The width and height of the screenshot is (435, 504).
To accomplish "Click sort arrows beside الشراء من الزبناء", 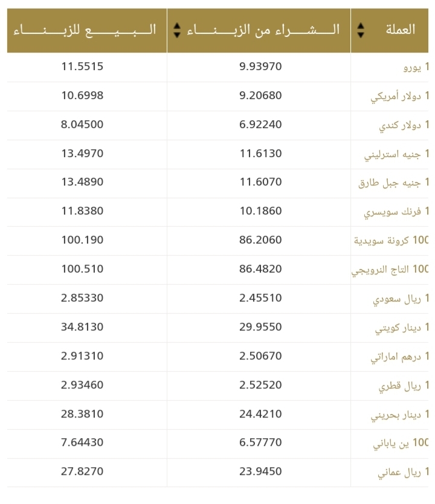I will (177, 30).
